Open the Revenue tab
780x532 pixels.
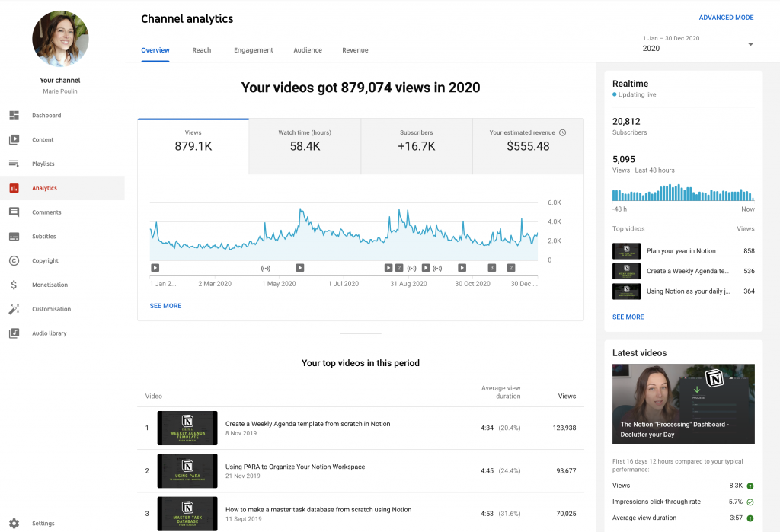[355, 50]
